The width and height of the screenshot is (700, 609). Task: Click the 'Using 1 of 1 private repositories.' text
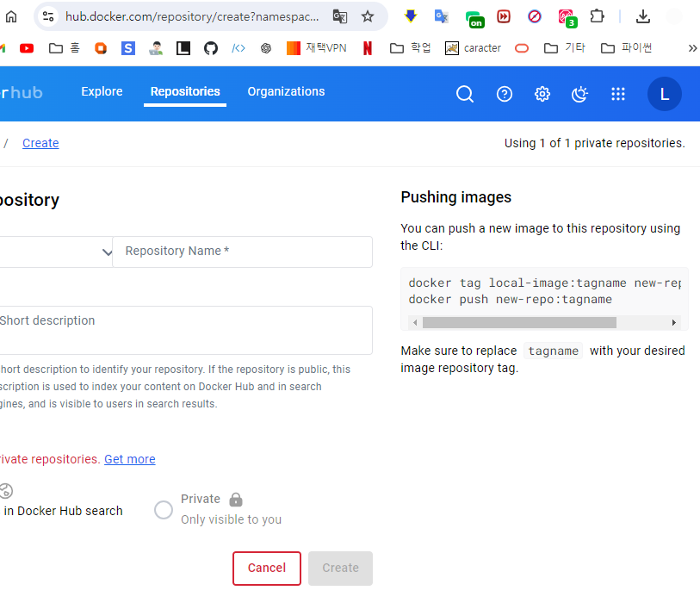pyautogui.click(x=595, y=143)
